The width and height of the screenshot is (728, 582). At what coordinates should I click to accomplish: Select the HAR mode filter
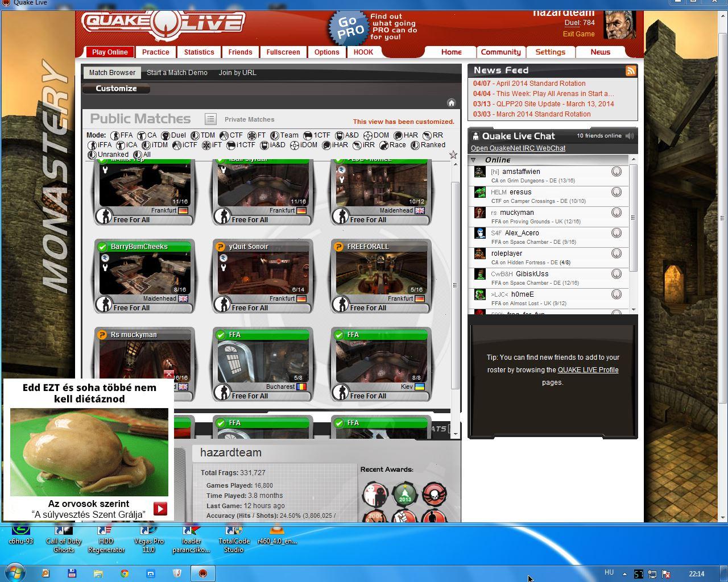pyautogui.click(x=406, y=135)
